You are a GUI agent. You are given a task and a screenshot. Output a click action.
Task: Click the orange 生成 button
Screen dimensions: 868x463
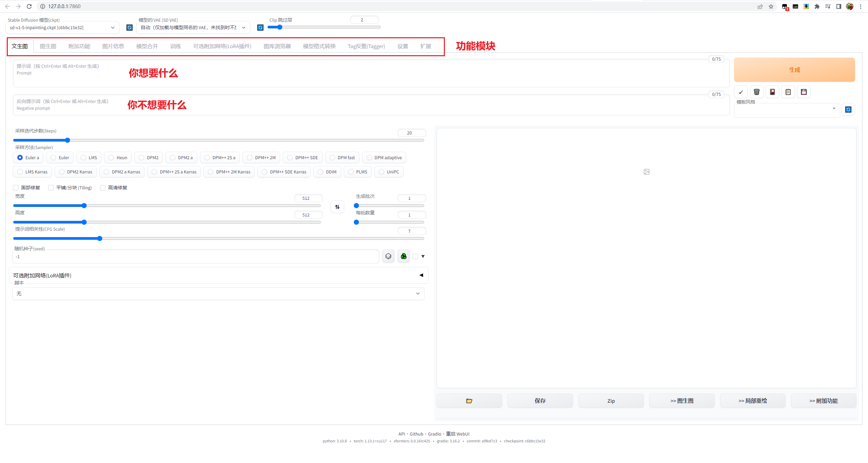794,70
